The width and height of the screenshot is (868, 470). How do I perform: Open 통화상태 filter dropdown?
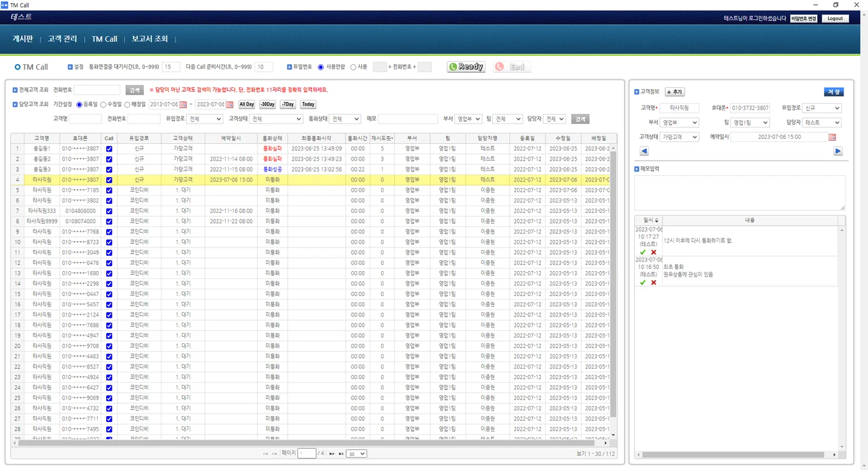click(345, 119)
